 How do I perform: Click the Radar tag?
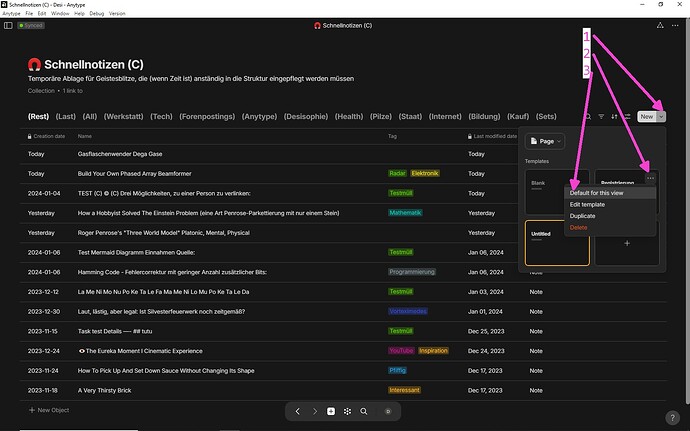coord(397,173)
